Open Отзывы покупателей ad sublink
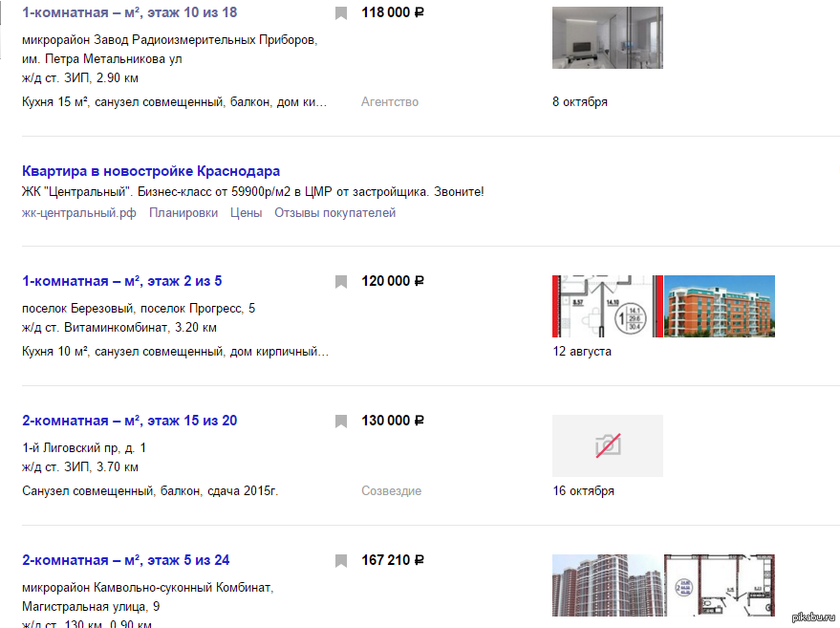This screenshot has height=628, width=840. click(334, 213)
